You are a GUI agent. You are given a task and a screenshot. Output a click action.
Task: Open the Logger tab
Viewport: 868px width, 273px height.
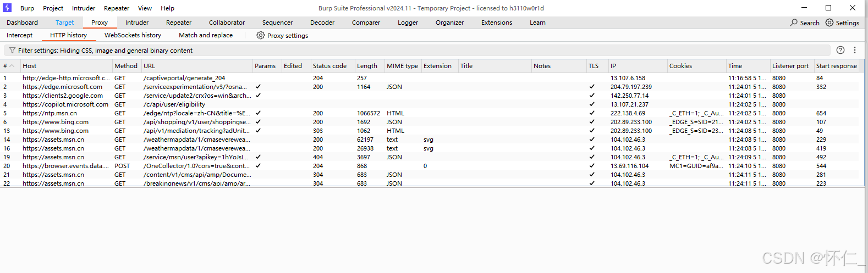click(x=408, y=23)
